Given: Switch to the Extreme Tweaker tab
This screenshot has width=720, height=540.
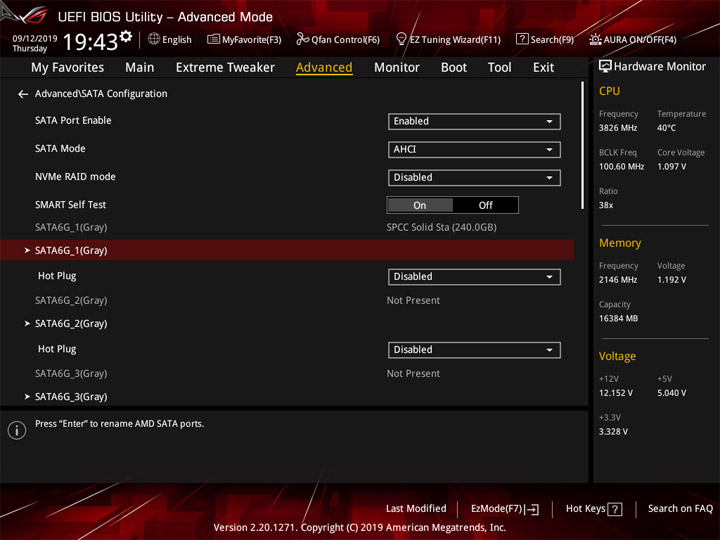Looking at the screenshot, I should coord(225,68).
